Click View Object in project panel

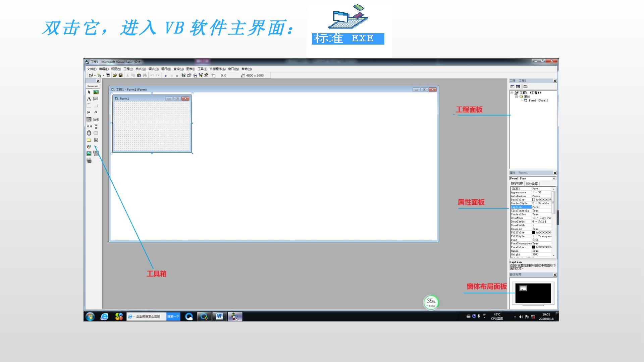(518, 86)
